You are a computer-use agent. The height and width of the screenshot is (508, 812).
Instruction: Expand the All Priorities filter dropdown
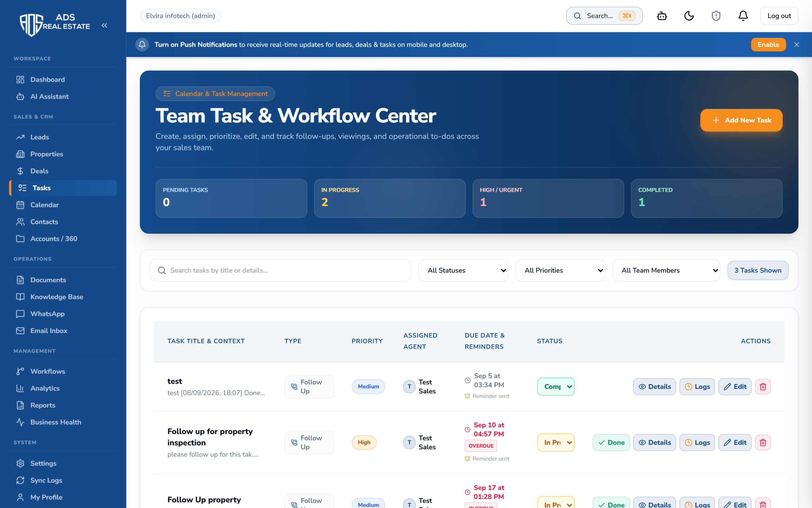point(560,271)
